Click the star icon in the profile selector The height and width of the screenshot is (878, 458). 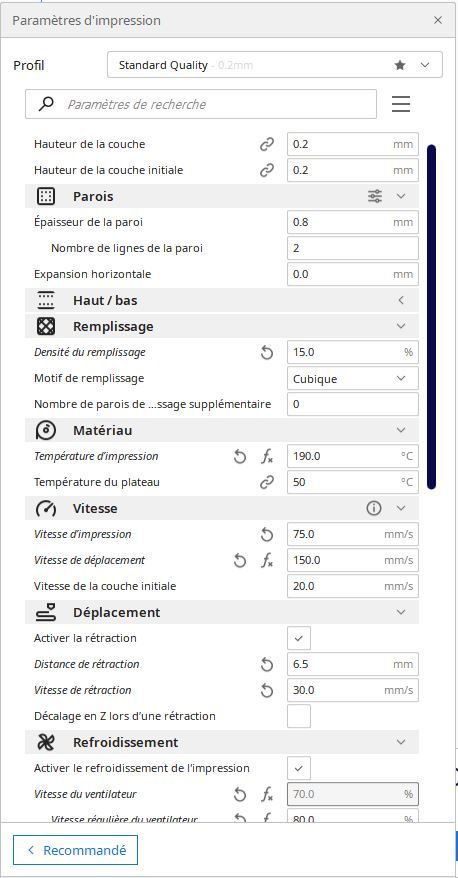pyautogui.click(x=400, y=65)
